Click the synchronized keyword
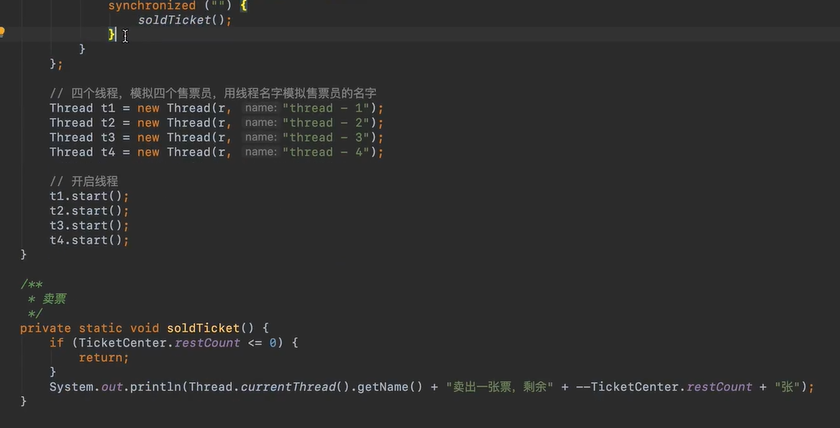 click(x=151, y=6)
